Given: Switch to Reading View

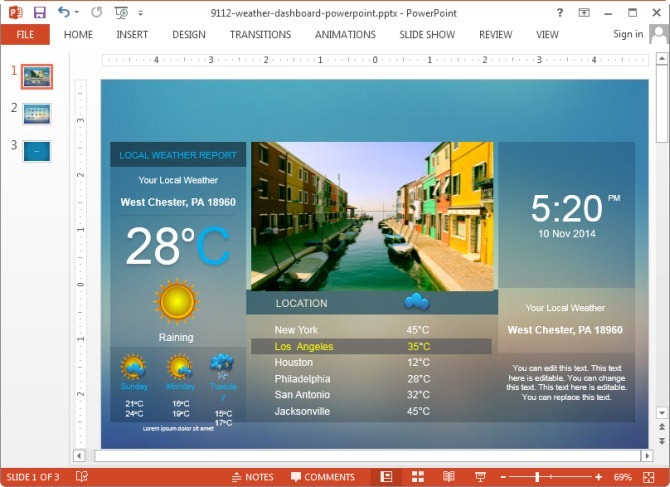Looking at the screenshot, I should [449, 477].
